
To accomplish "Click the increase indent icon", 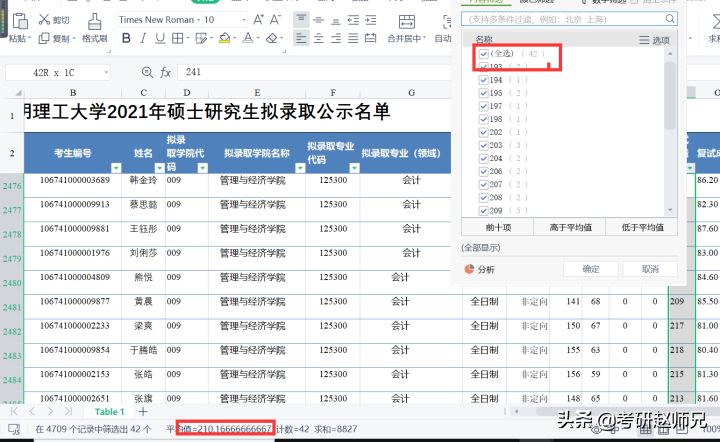I will tap(371, 20).
